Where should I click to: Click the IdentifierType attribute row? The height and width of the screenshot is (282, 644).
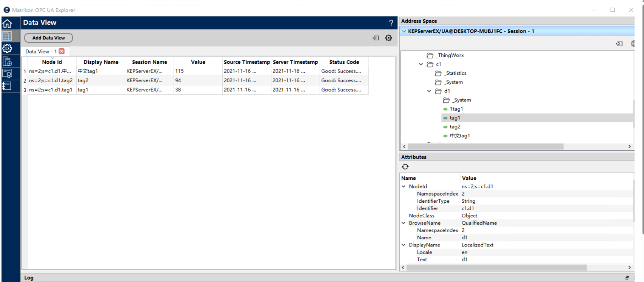(x=516, y=201)
